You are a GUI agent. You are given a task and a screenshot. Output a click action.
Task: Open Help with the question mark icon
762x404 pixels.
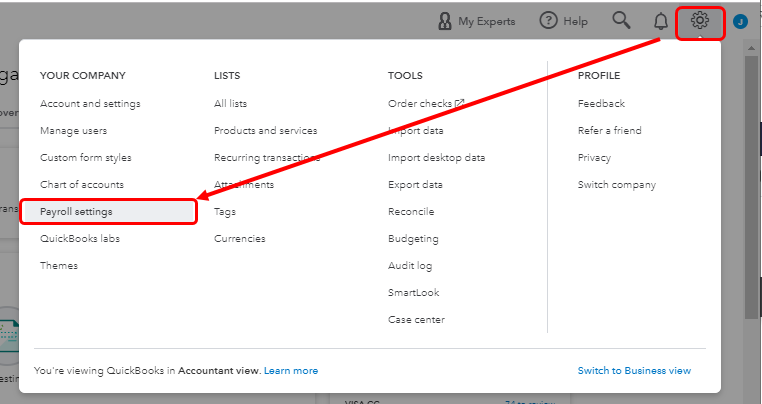point(548,21)
